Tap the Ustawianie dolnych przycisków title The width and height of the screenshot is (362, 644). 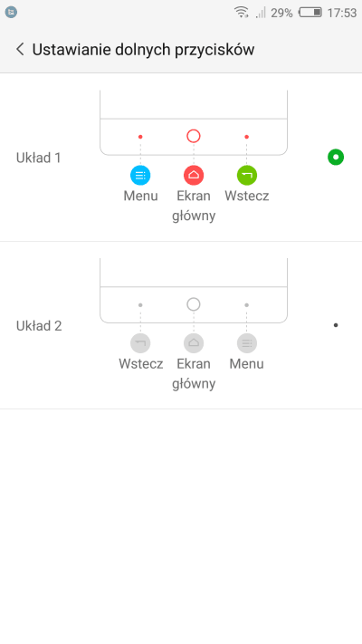click(143, 50)
